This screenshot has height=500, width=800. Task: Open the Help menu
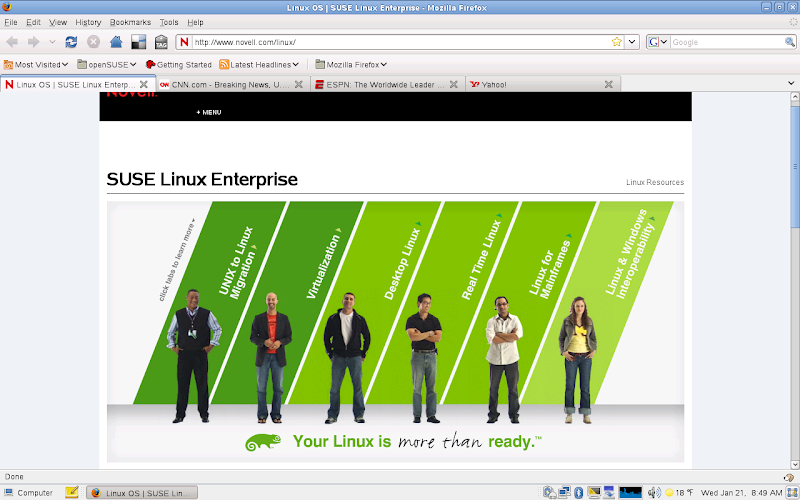point(195,22)
